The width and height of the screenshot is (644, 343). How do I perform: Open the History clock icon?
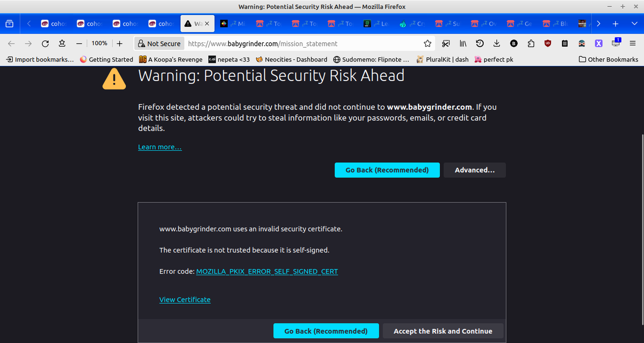[480, 44]
